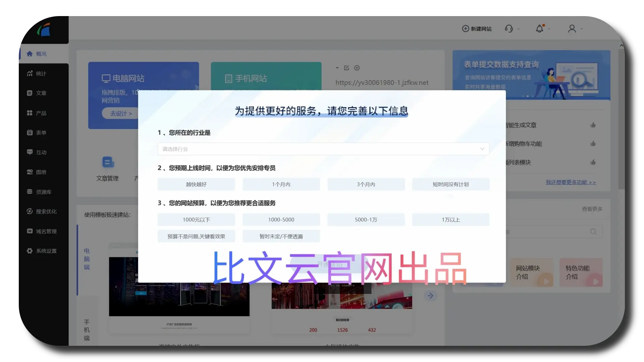Select 5000-1万 budget option
Viewport: 644px width, 362px height.
tap(366, 220)
